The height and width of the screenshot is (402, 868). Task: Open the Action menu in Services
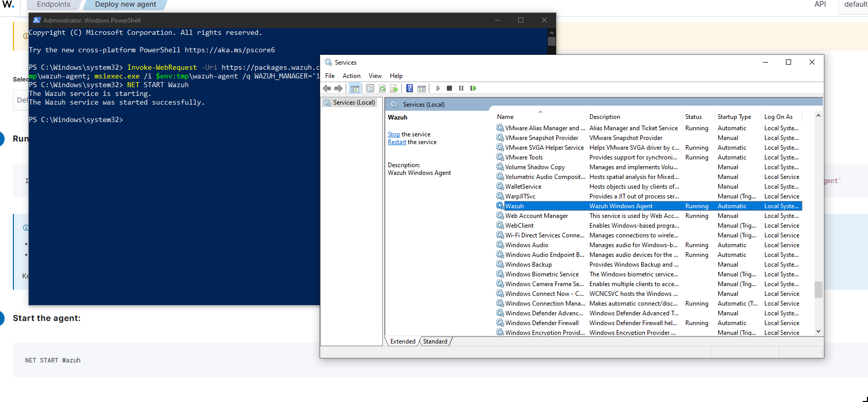(351, 75)
